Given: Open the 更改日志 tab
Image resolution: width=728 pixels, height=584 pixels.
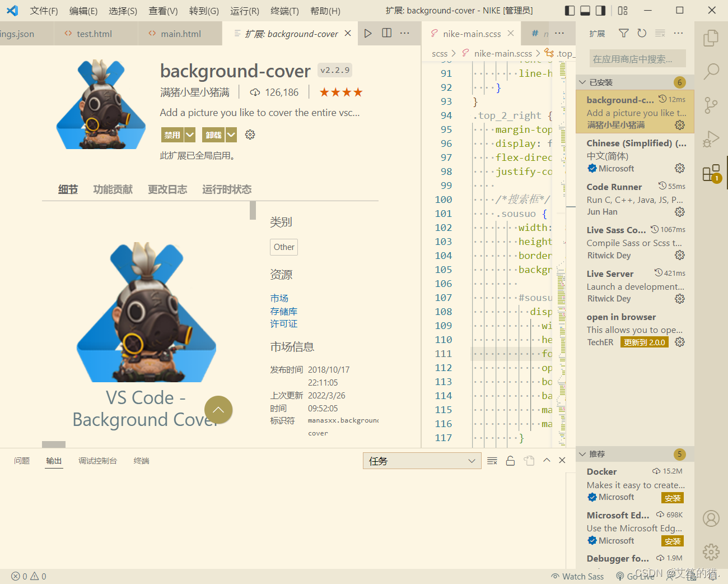Looking at the screenshot, I should click(x=167, y=189).
